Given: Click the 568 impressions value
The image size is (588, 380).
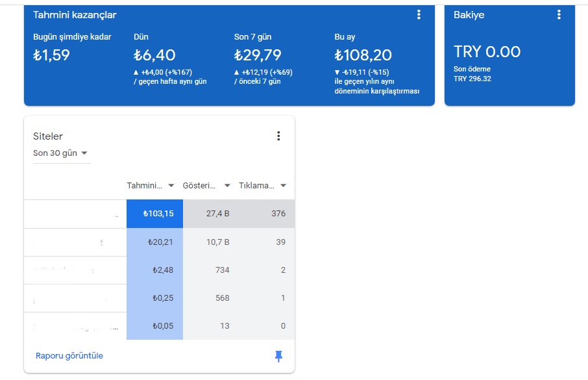Looking at the screenshot, I should point(223,298).
